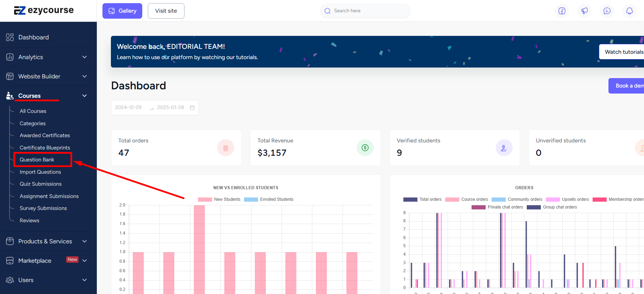Click the magnifier icon in search box
This screenshot has width=644, height=294.
tap(327, 11)
